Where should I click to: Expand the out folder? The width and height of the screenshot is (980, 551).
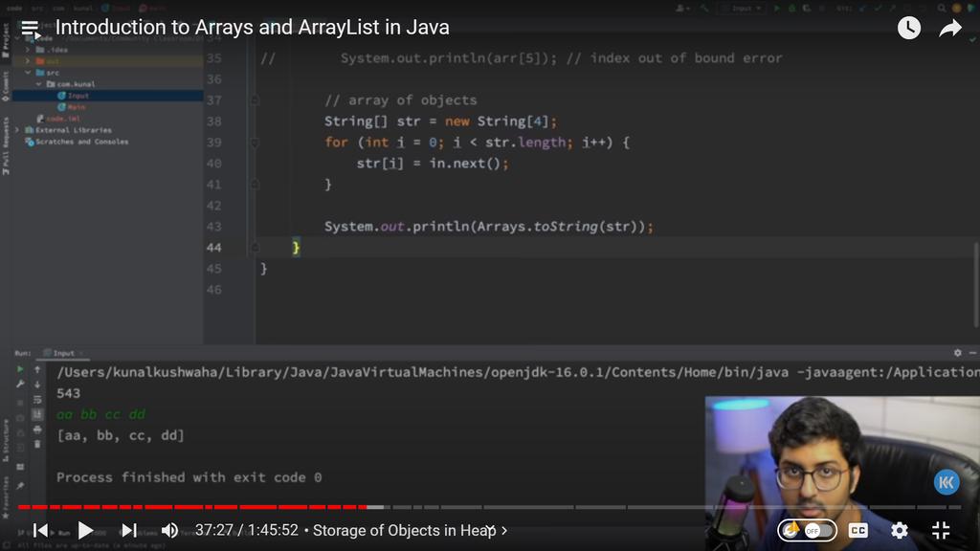[x=28, y=61]
